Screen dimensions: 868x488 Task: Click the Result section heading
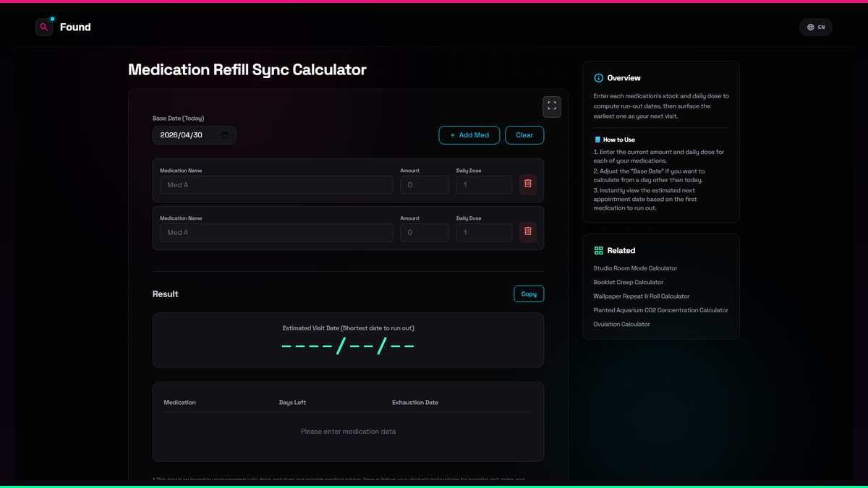coord(166,294)
